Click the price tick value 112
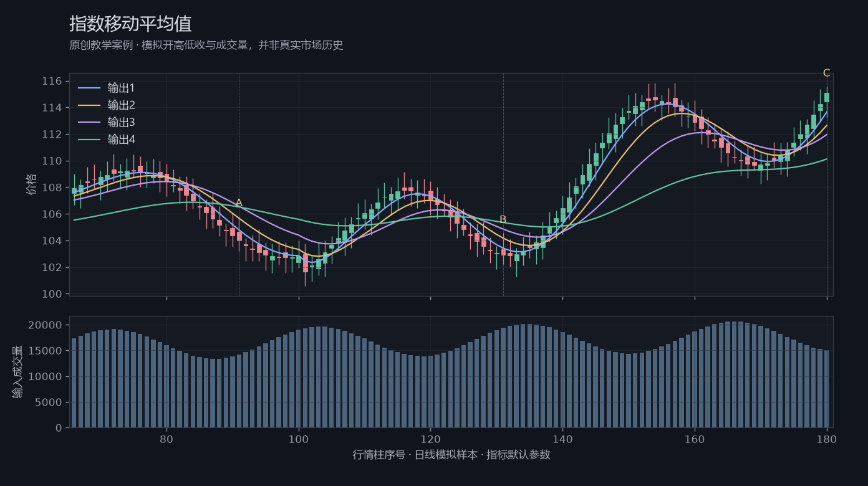The width and height of the screenshot is (868, 486). 52,135
